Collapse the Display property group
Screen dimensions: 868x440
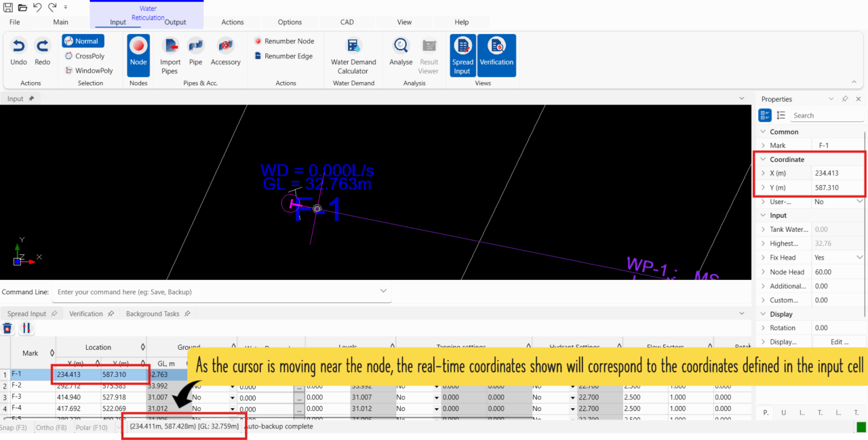[763, 315]
